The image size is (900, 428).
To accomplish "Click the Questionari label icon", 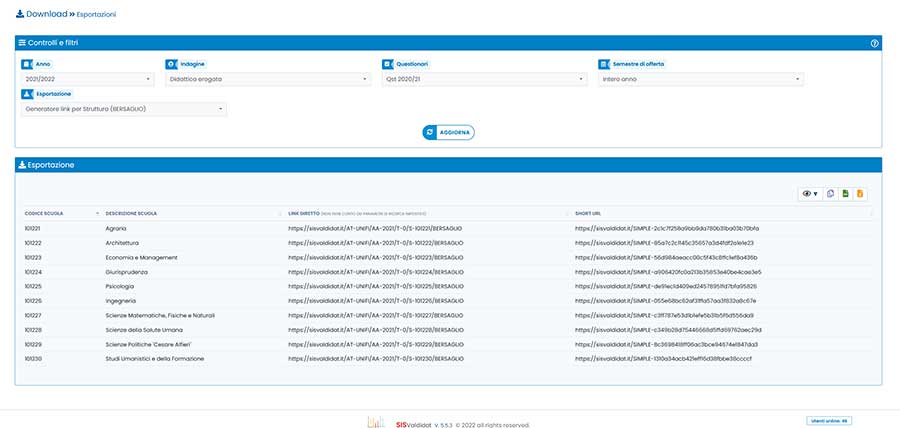I will click(388, 63).
